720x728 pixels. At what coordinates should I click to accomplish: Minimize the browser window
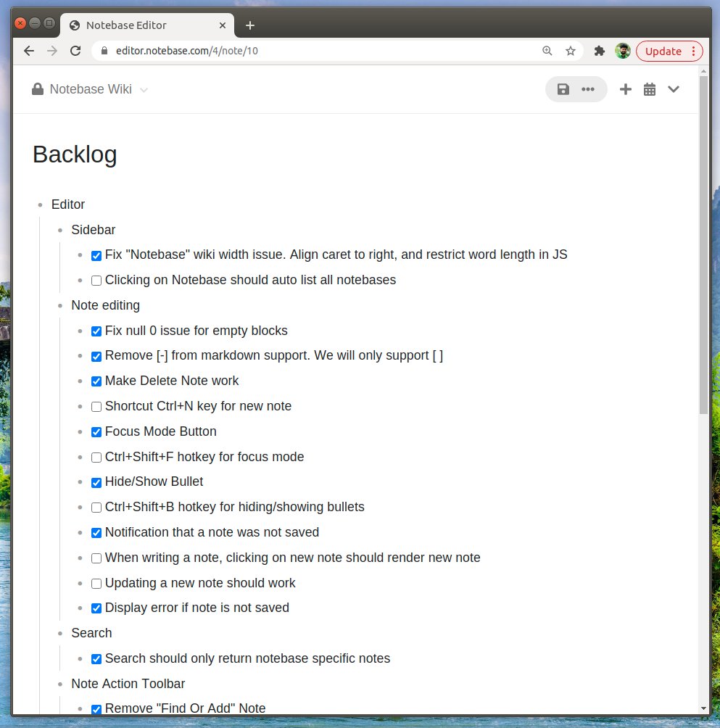[34, 22]
